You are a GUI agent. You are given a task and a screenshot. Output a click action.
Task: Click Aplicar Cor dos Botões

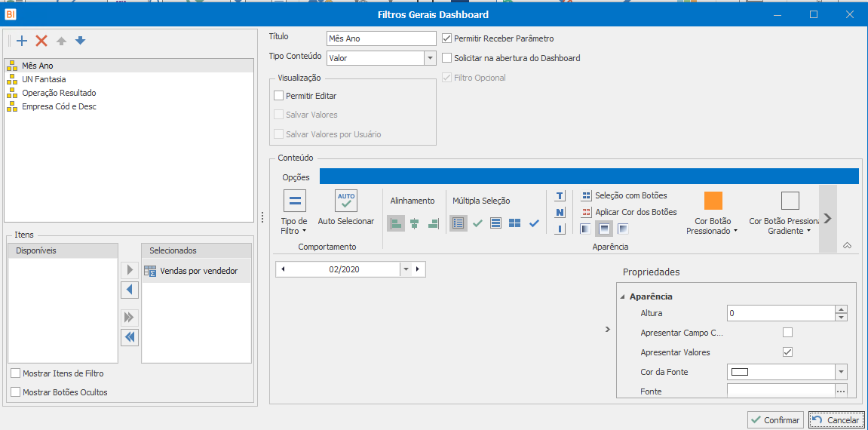[629, 211]
